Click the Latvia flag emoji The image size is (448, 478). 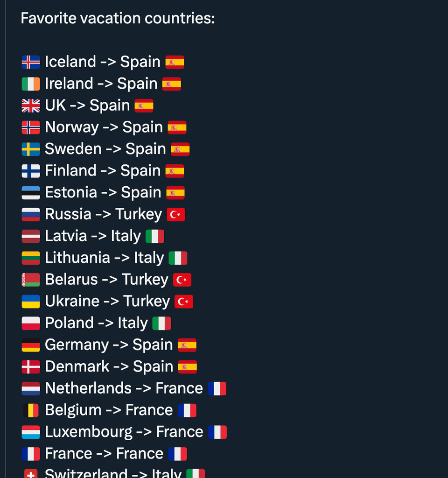tap(31, 236)
